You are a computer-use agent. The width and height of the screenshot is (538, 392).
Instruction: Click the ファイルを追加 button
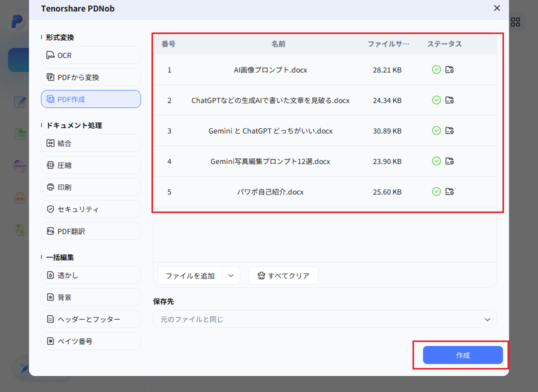[189, 275]
